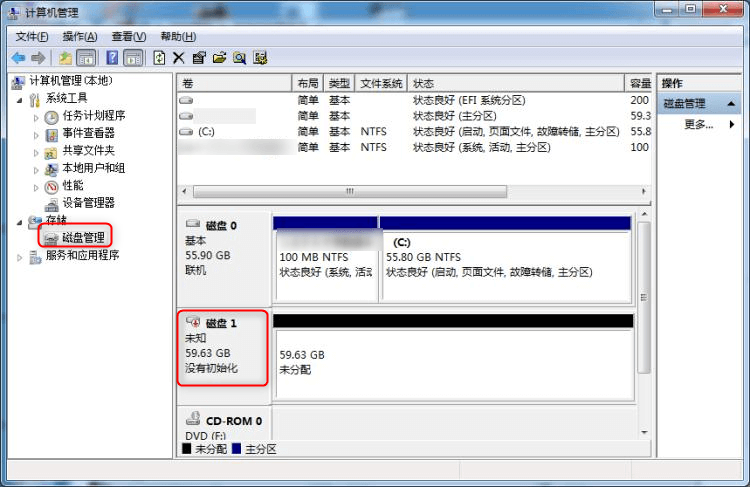
Task: Click the Up one level folder icon
Action: coord(65,58)
